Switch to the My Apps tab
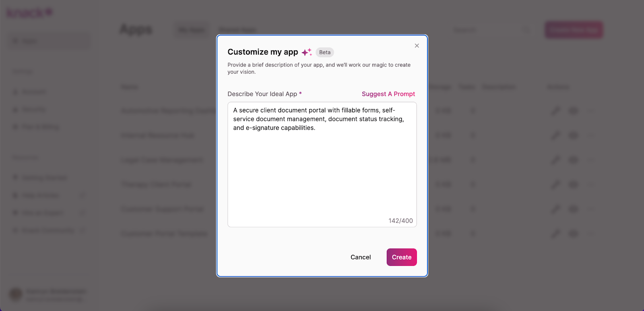644x311 pixels. point(192,30)
